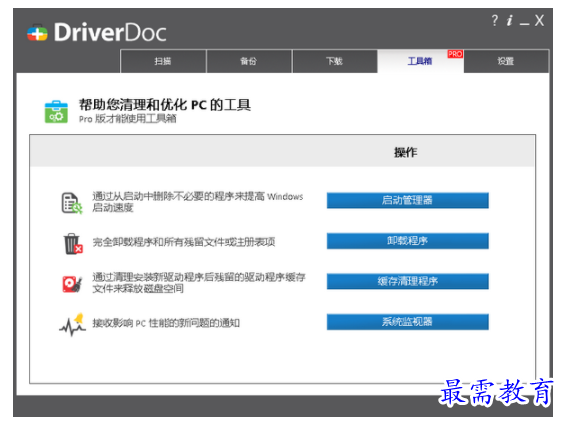Go to the 设置 (Settings) tab

click(506, 61)
